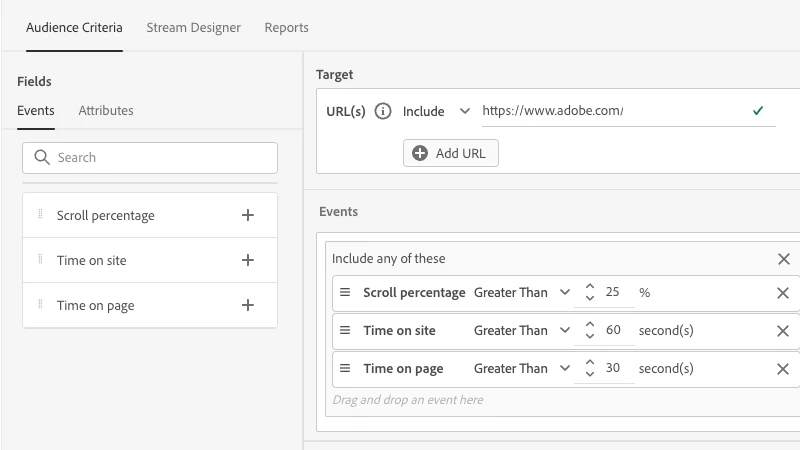This screenshot has width=800, height=450.
Task: Decrease the Time on page seconds
Action: click(590, 374)
